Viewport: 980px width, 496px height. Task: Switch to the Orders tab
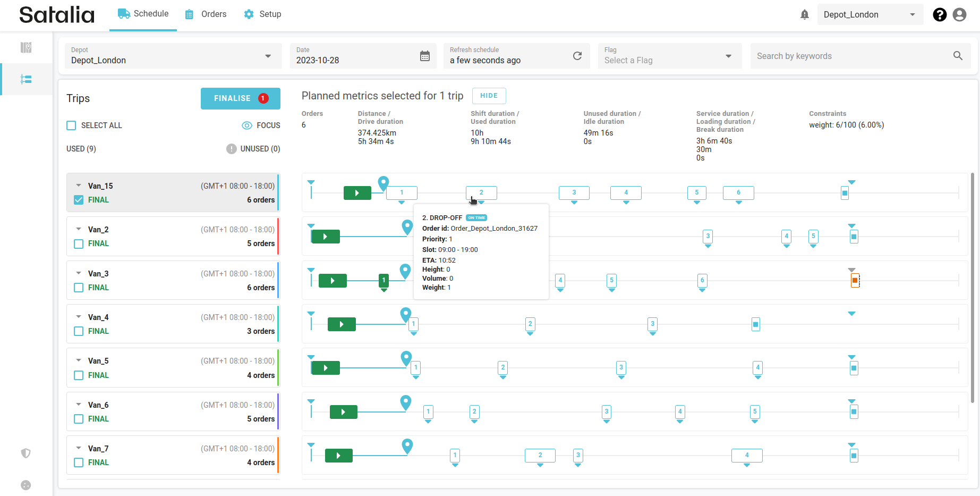click(206, 14)
